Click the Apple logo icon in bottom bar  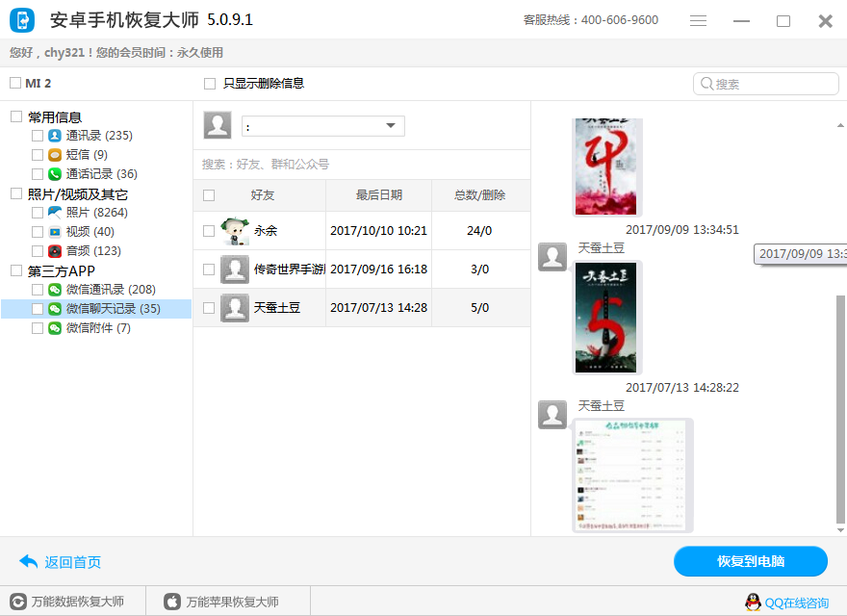[x=172, y=602]
